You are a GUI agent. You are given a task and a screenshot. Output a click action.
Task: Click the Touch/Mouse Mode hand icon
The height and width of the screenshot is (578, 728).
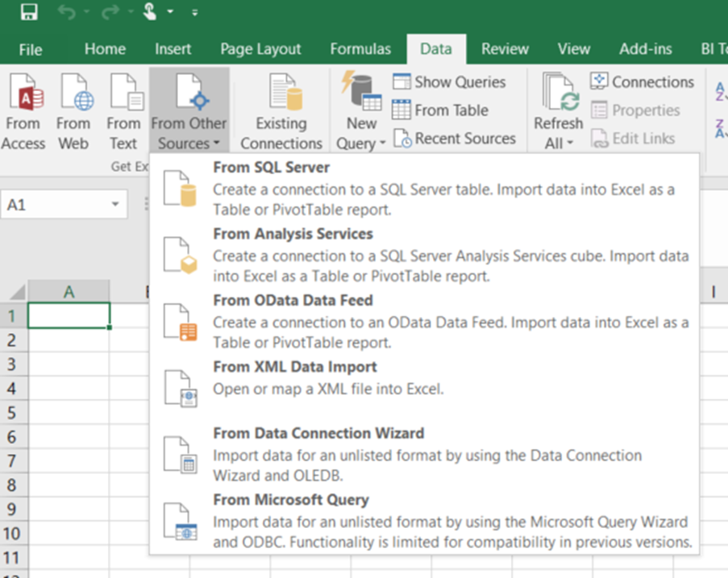(x=149, y=11)
